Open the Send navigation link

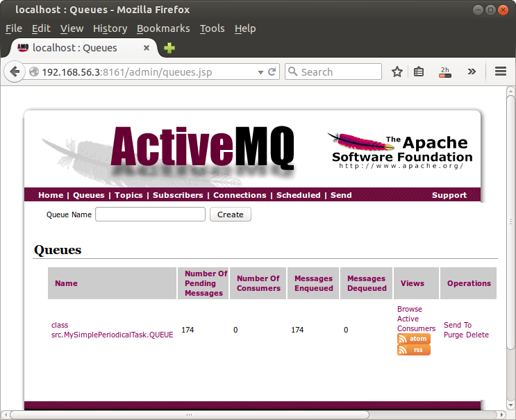pyautogui.click(x=341, y=195)
